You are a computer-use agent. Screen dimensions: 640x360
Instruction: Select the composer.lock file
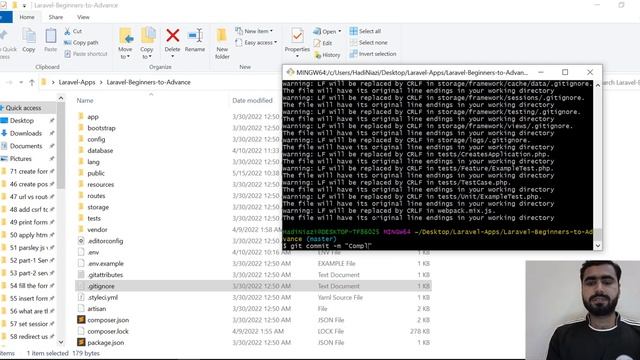(108, 331)
